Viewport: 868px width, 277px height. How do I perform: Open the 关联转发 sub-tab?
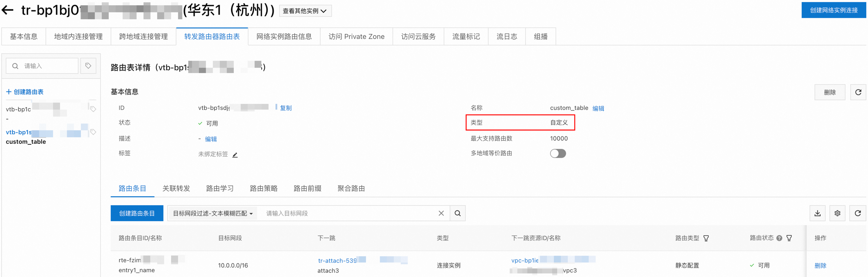click(176, 188)
